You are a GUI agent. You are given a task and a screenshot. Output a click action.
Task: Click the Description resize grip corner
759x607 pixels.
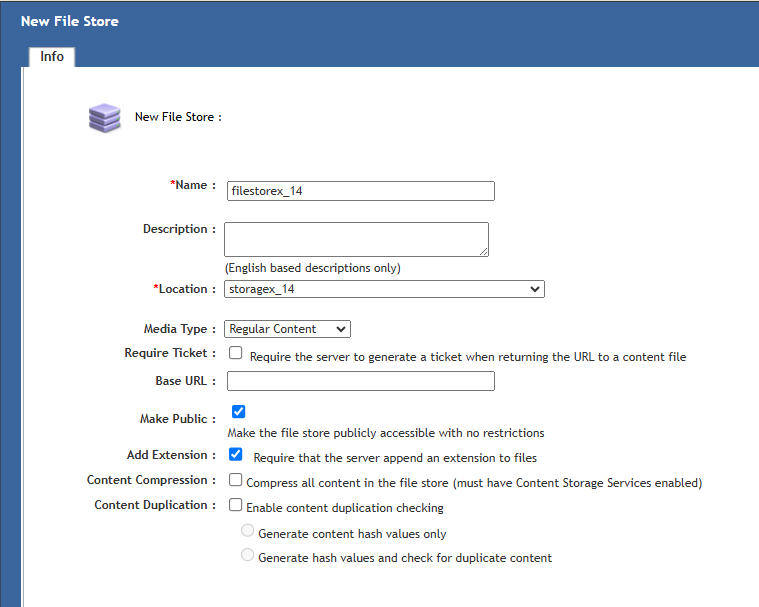point(484,252)
